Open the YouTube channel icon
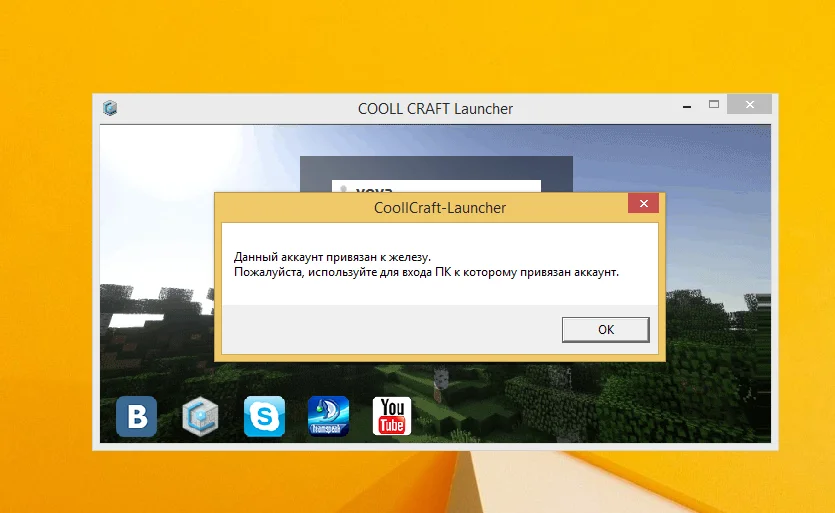The image size is (835, 513). 392,416
